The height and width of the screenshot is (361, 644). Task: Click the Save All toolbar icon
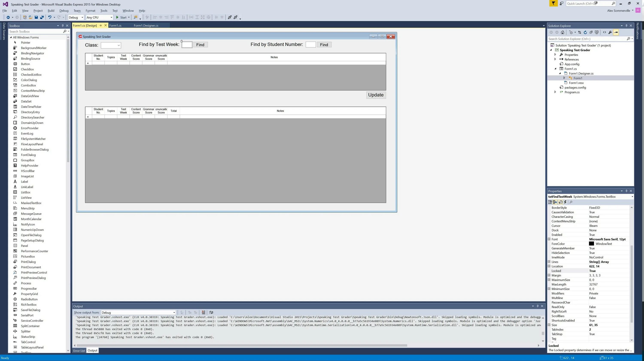[42, 17]
